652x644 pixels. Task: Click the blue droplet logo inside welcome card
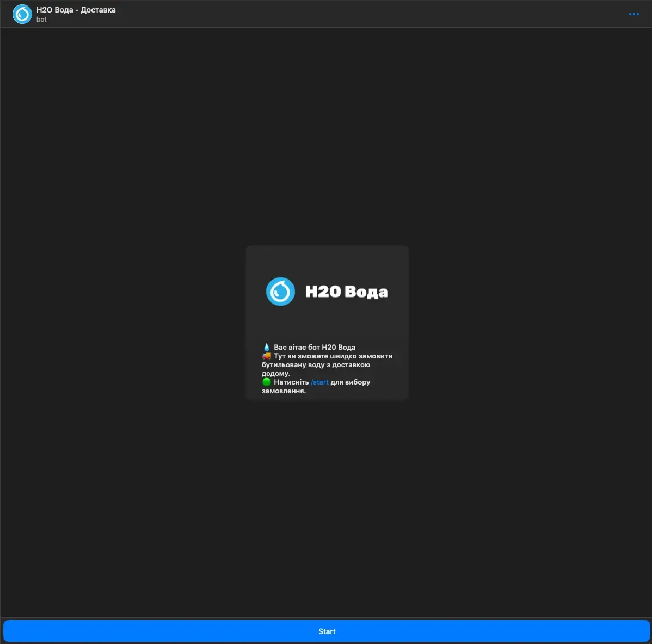tap(280, 291)
